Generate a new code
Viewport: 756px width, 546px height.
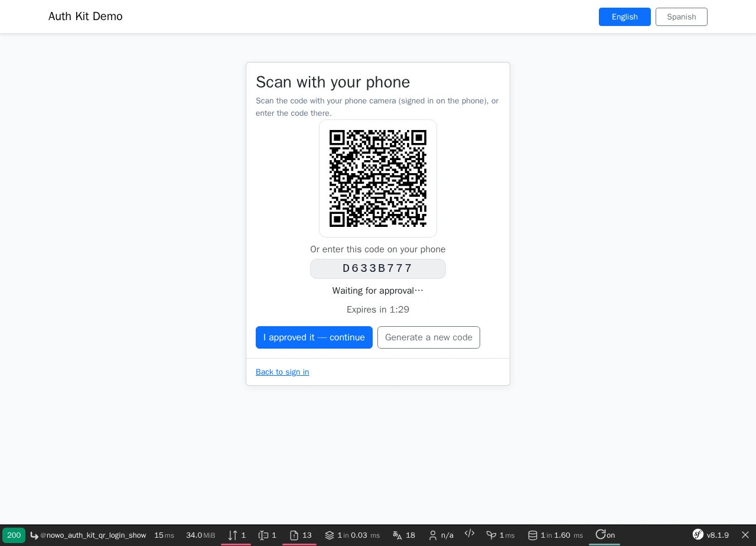click(429, 337)
